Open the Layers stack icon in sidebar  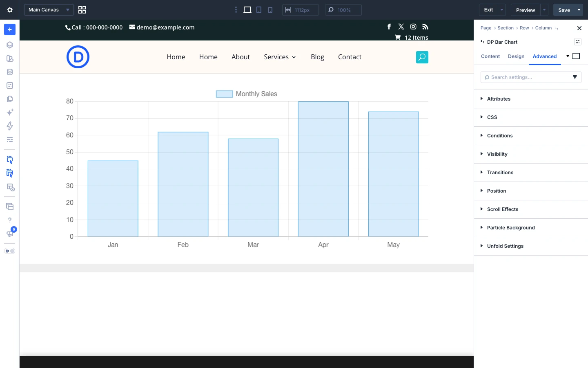pos(10,45)
